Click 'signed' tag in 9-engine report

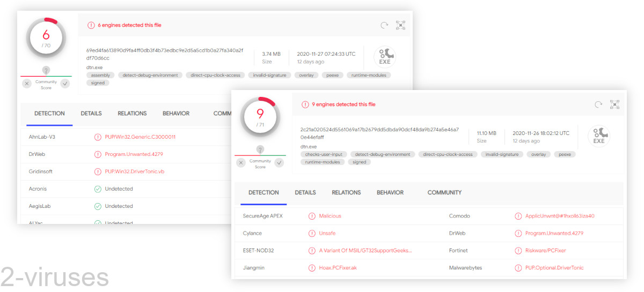[360, 162]
